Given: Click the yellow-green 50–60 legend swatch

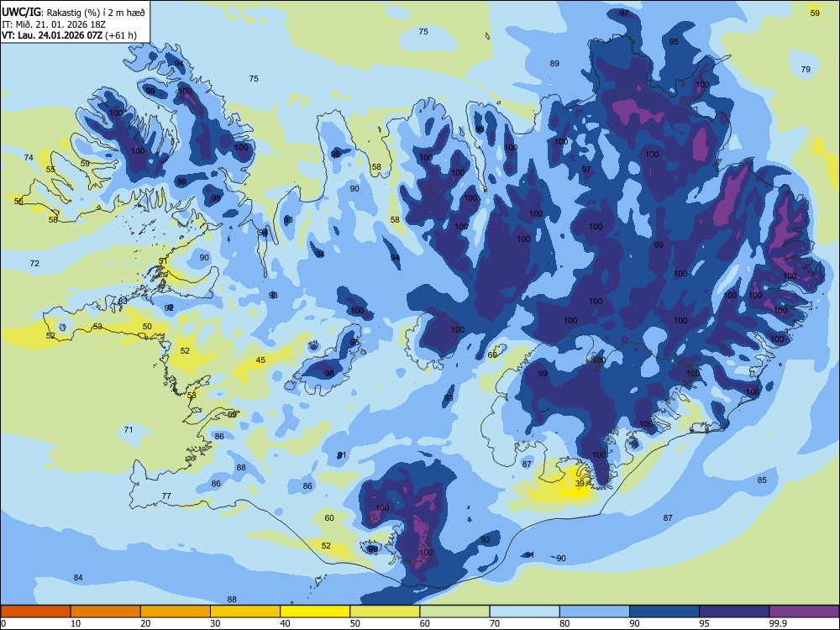Looking at the screenshot, I should point(385,612).
